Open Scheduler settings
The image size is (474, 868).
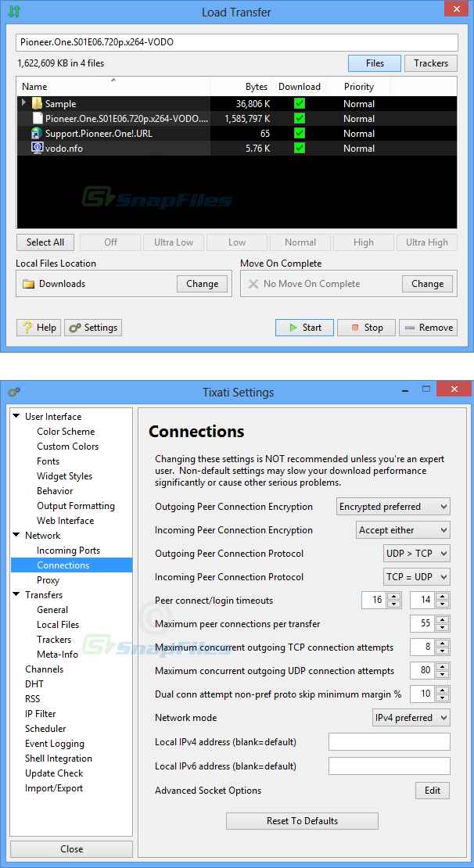pos(45,729)
